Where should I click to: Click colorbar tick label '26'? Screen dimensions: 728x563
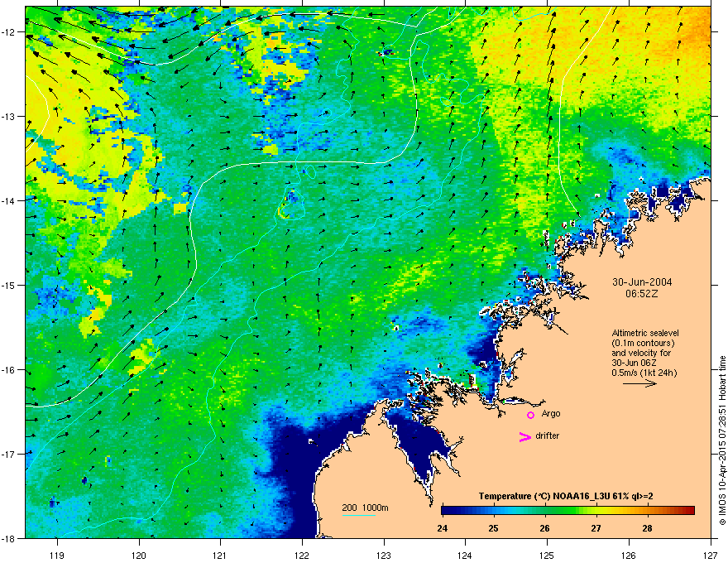(545, 528)
